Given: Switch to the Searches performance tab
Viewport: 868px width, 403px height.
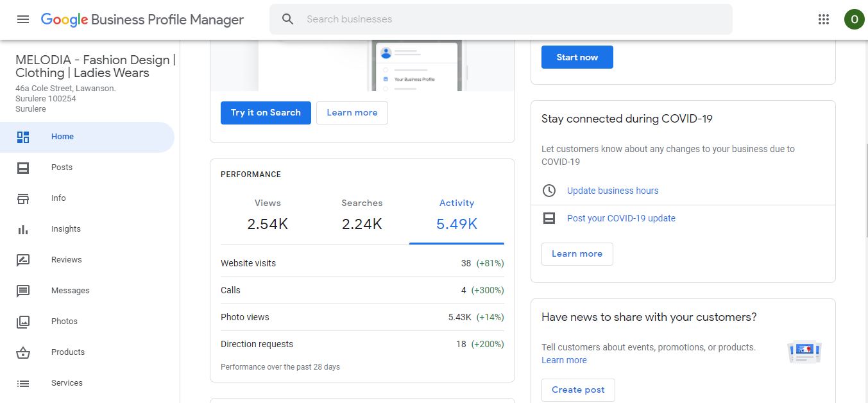Looking at the screenshot, I should coord(362,216).
